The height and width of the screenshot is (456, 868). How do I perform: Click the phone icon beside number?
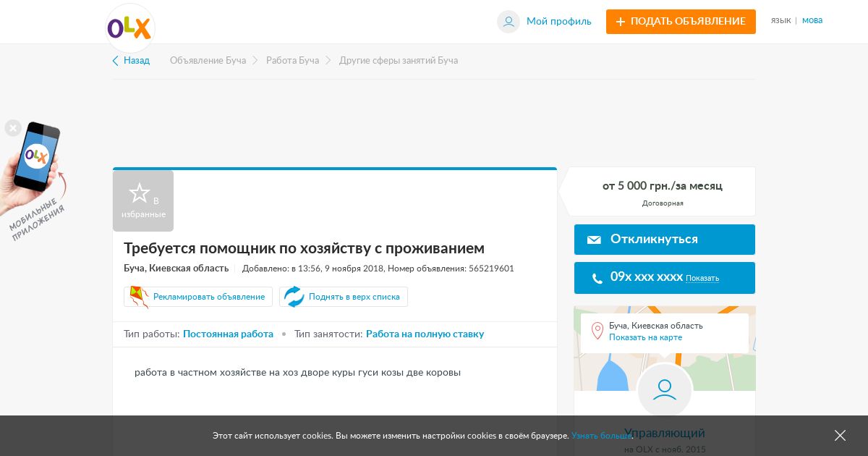(x=597, y=278)
